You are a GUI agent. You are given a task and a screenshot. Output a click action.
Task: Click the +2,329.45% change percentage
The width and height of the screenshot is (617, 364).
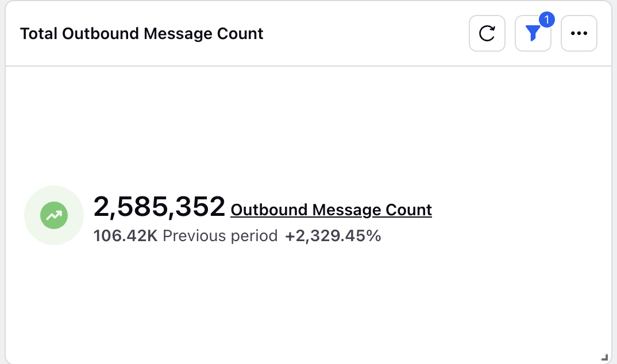333,236
